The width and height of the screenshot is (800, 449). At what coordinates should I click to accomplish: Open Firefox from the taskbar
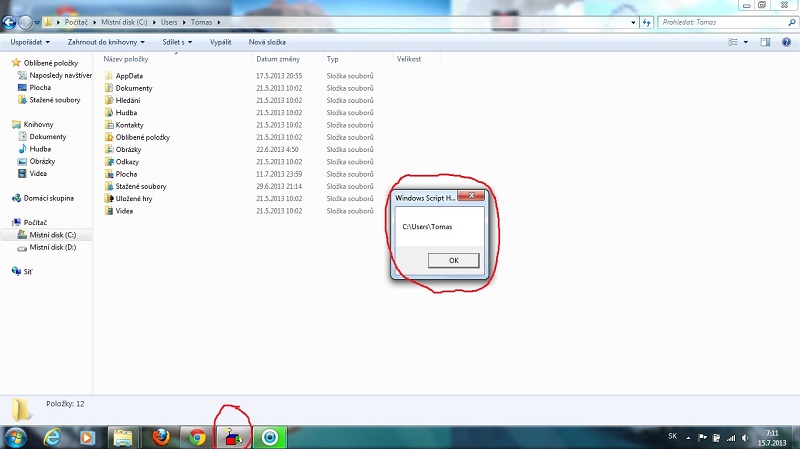[x=161, y=437]
